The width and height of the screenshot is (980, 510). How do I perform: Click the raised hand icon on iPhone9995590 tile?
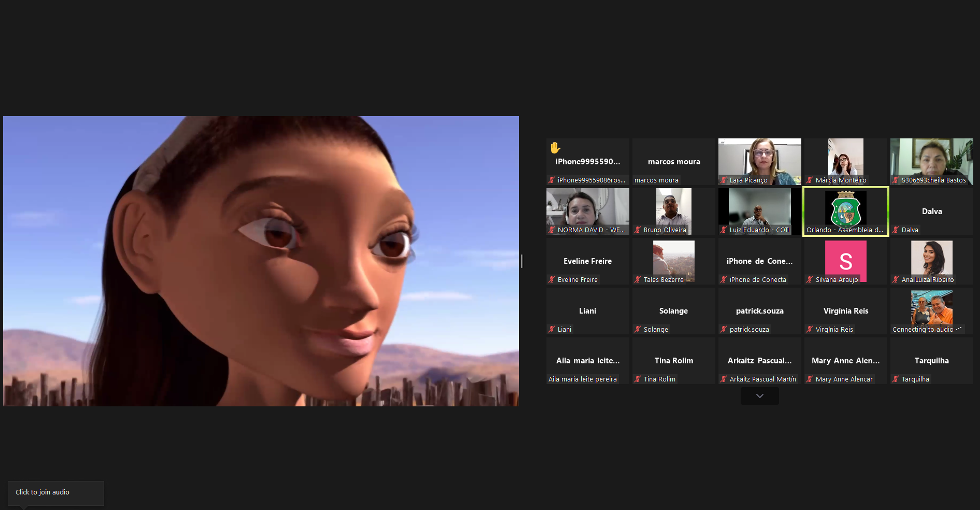point(555,148)
